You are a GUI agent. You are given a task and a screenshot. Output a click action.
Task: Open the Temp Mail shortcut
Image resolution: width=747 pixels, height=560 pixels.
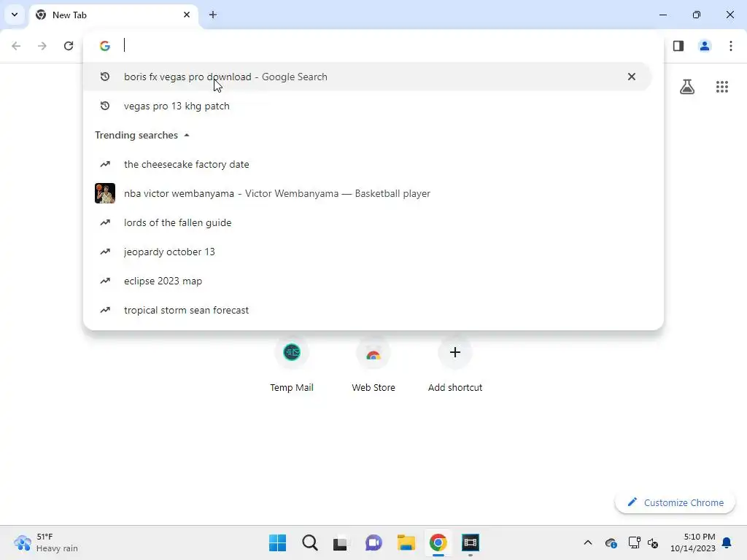tap(292, 365)
